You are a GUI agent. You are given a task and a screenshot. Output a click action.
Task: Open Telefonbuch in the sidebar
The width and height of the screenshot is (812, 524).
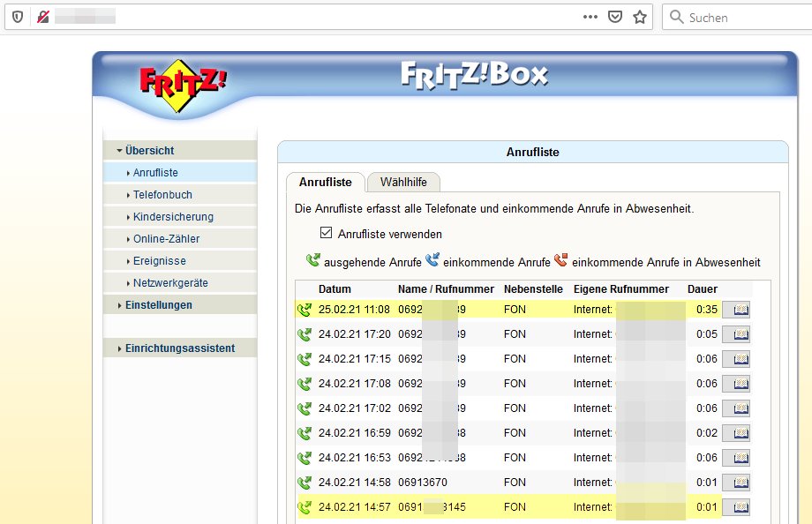pyautogui.click(x=162, y=195)
